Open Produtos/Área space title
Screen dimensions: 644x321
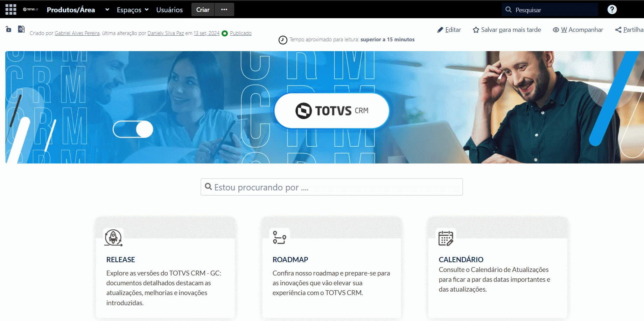[x=71, y=10]
